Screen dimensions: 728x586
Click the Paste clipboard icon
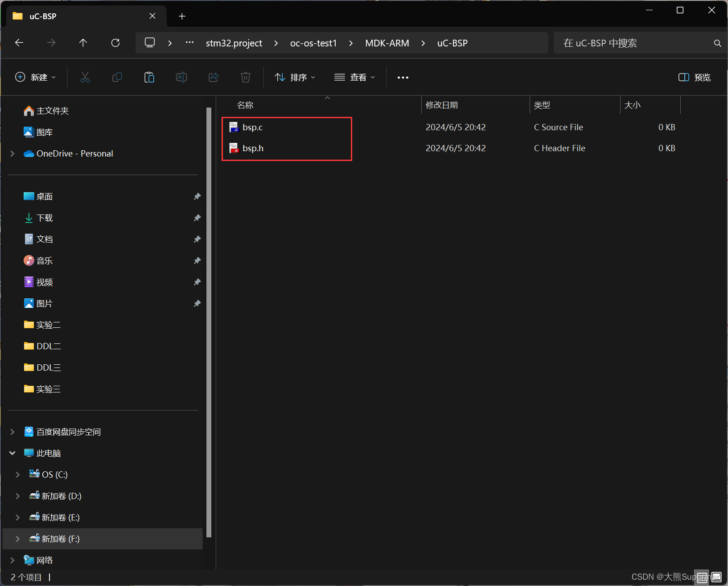(149, 77)
